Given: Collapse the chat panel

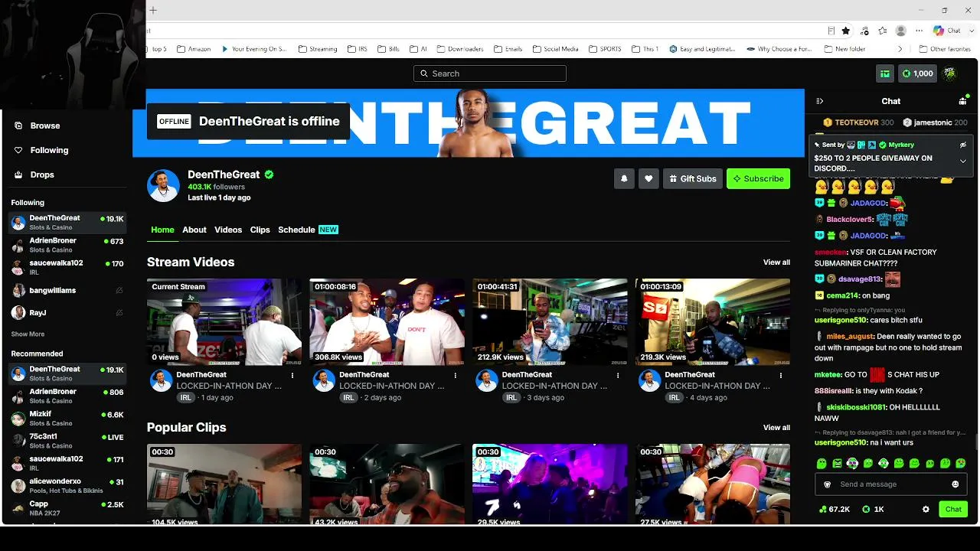Looking at the screenshot, I should 820,101.
